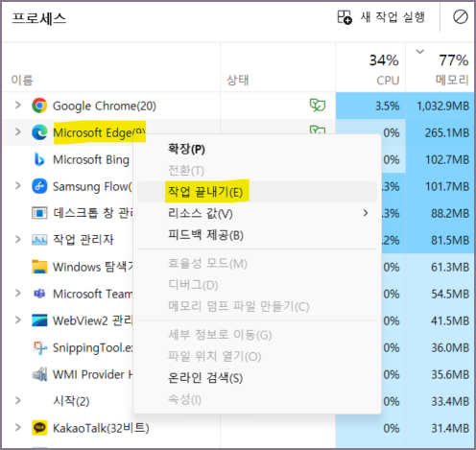Click the 새 작업 실행 icon
476x450 pixels.
tap(345, 17)
